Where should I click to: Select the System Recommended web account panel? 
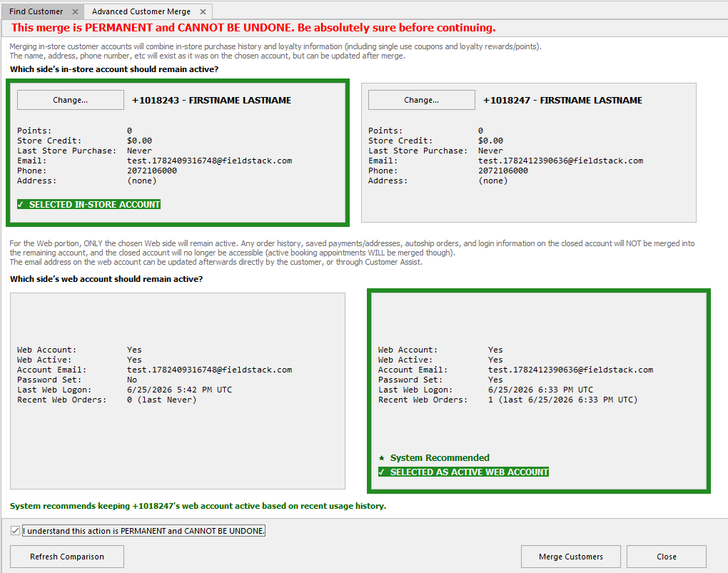[539, 390]
